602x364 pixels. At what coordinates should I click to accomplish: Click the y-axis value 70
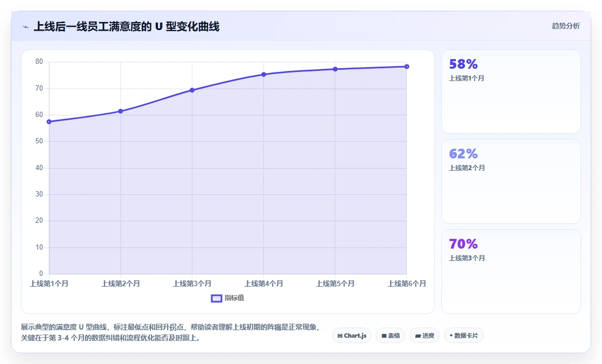(x=39, y=89)
